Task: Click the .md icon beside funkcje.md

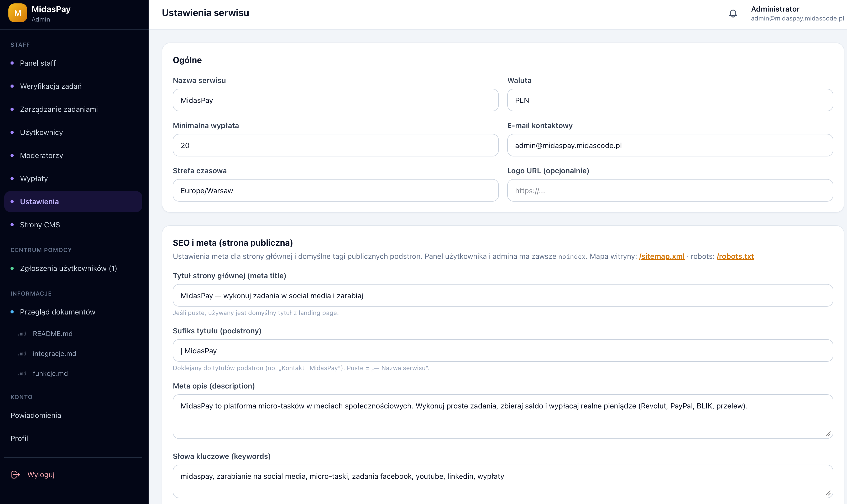Action: [22, 374]
